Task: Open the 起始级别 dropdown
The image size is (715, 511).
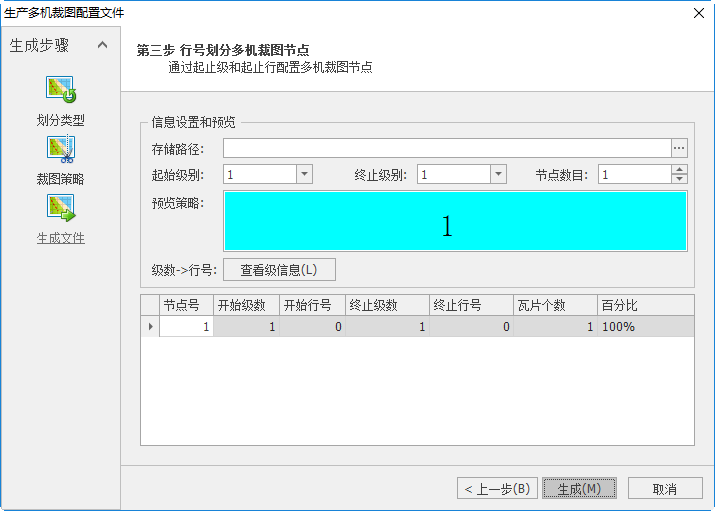Action: tap(304, 174)
